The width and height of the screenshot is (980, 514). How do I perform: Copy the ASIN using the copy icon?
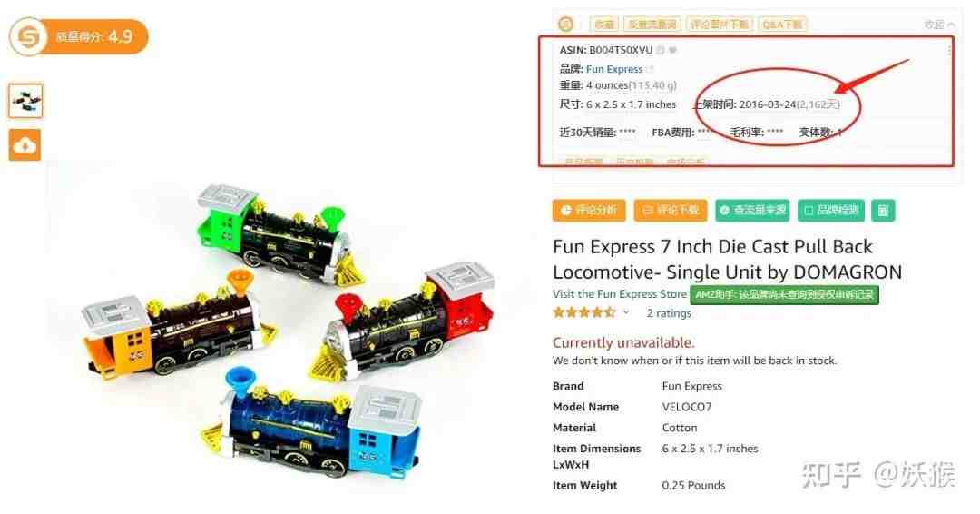pyautogui.click(x=661, y=50)
